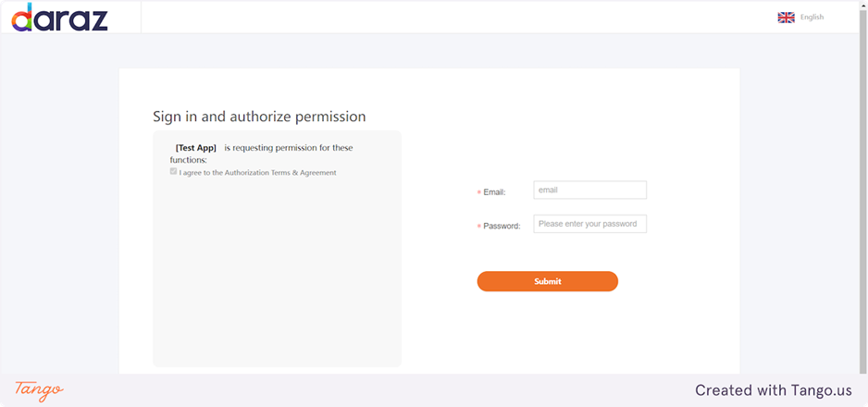Click the UK flag language icon
Image resolution: width=868 pixels, height=407 pixels.
[x=786, y=17]
